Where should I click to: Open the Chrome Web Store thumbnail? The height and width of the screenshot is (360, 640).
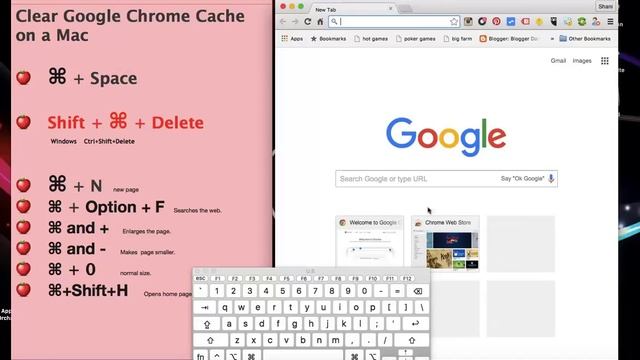point(445,243)
